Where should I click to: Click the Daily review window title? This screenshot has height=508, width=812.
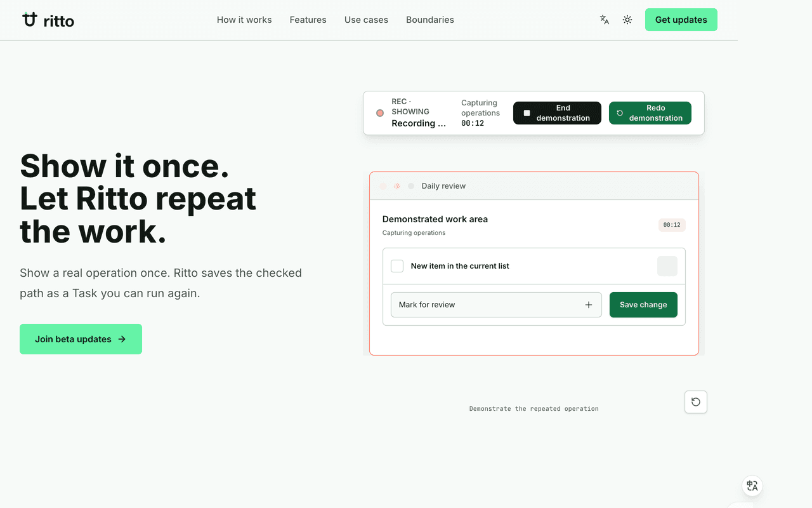pos(443,186)
